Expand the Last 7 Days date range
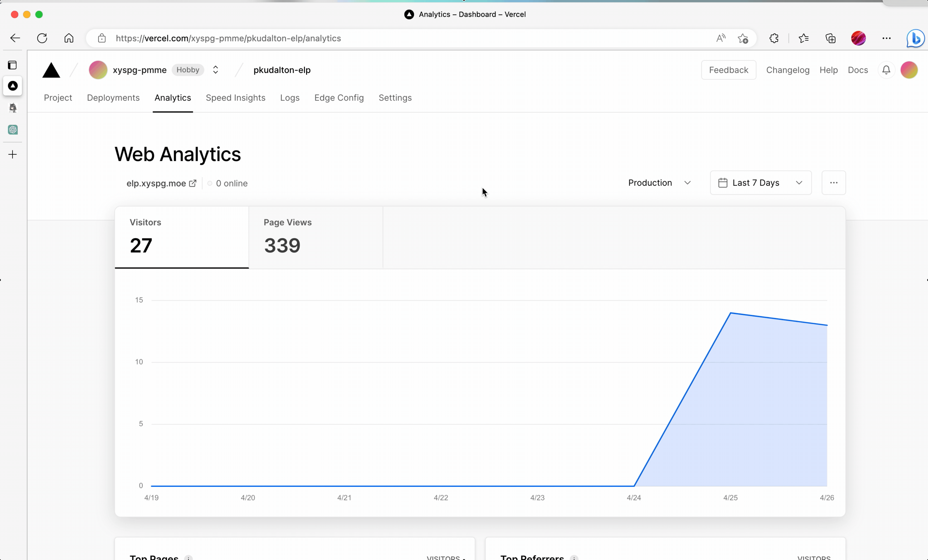 click(760, 183)
